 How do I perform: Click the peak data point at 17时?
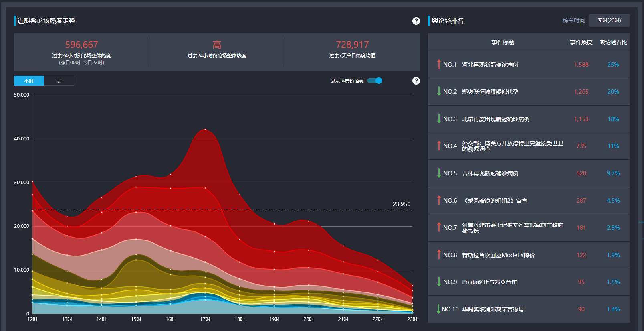(205, 130)
